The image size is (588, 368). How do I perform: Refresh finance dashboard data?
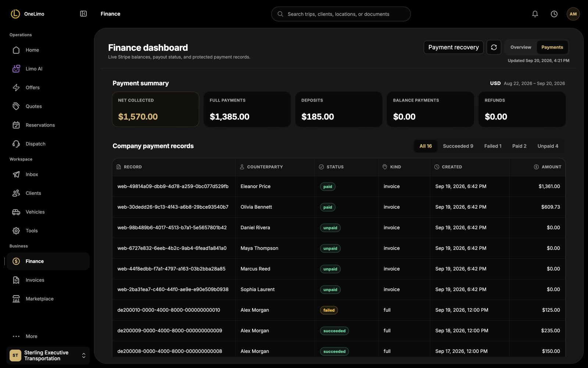click(x=494, y=47)
